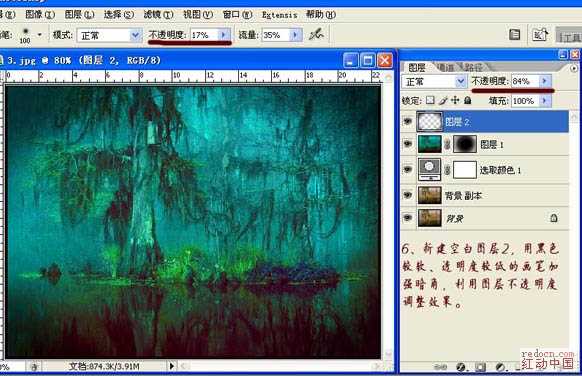
Task: Open the 图像(I) menu
Action: pos(40,14)
